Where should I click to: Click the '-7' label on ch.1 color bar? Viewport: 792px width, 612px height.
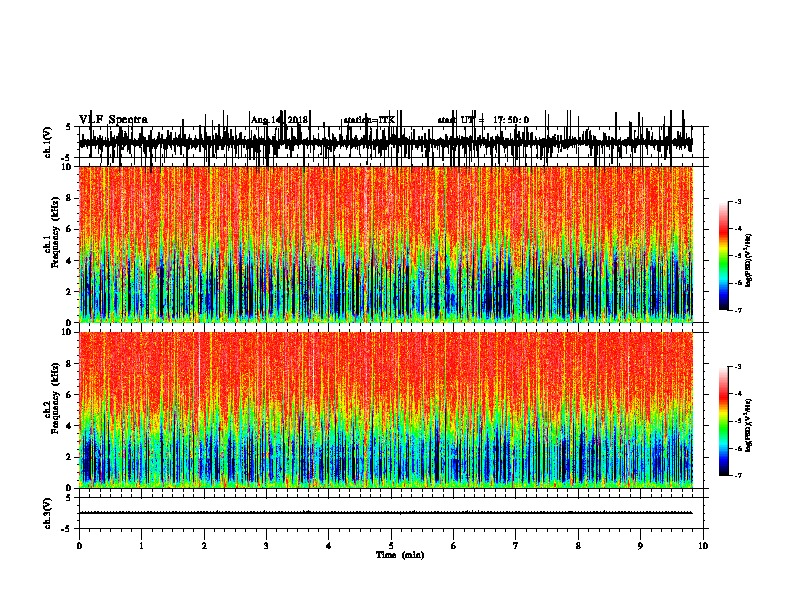(737, 310)
